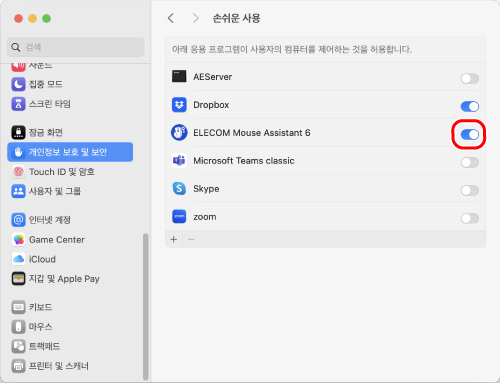This screenshot has width=500, height=383.
Task: Open 사용자 및 그룹 people icon
Action: coord(18,191)
